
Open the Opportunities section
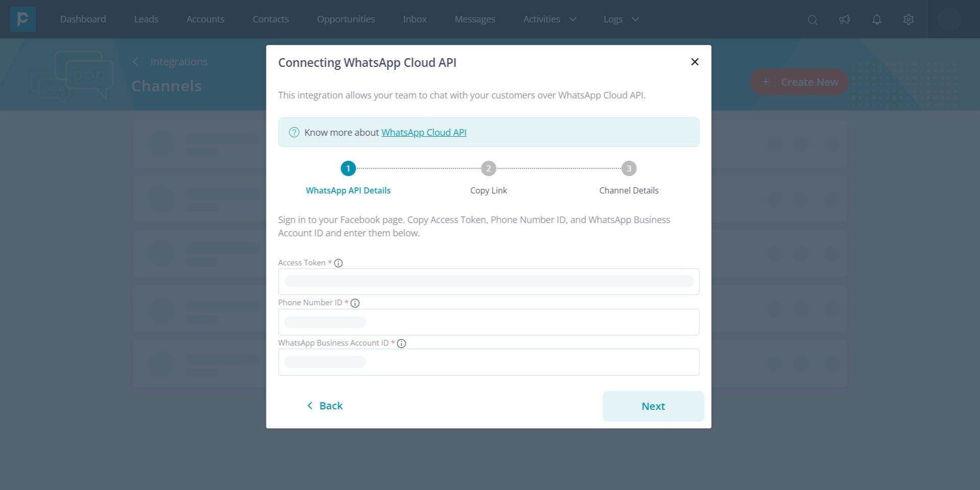pyautogui.click(x=346, y=19)
